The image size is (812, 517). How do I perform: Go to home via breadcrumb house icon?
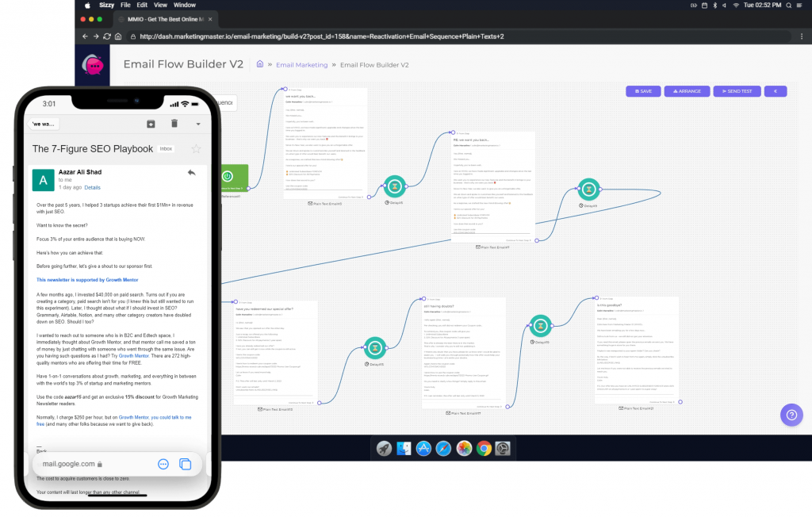[260, 64]
